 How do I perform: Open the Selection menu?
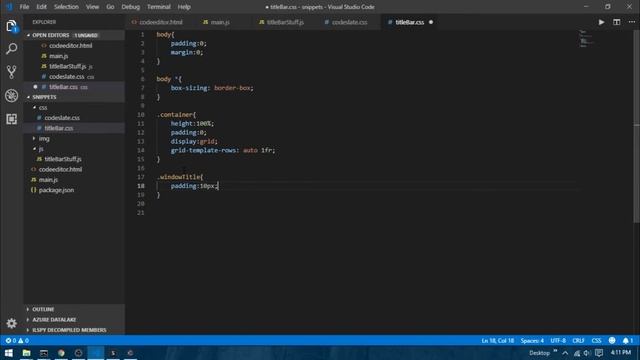(x=66, y=7)
